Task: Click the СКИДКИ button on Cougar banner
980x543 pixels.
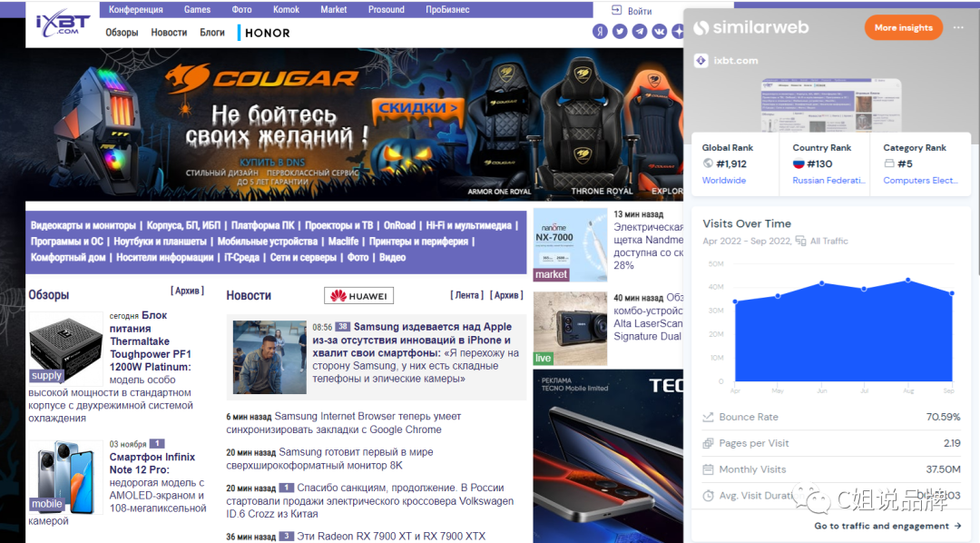Action: (x=418, y=108)
